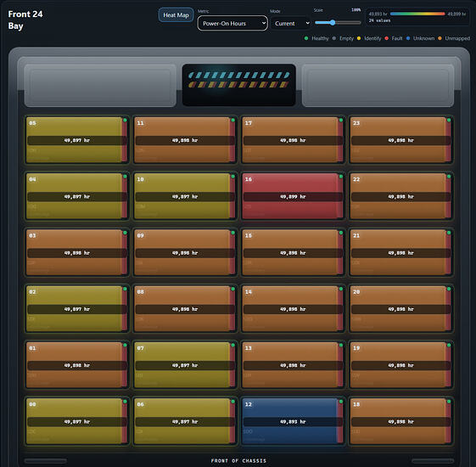Click the orange Unmapped legend dot
Image resolution: width=476 pixels, height=467 pixels.
coord(440,38)
